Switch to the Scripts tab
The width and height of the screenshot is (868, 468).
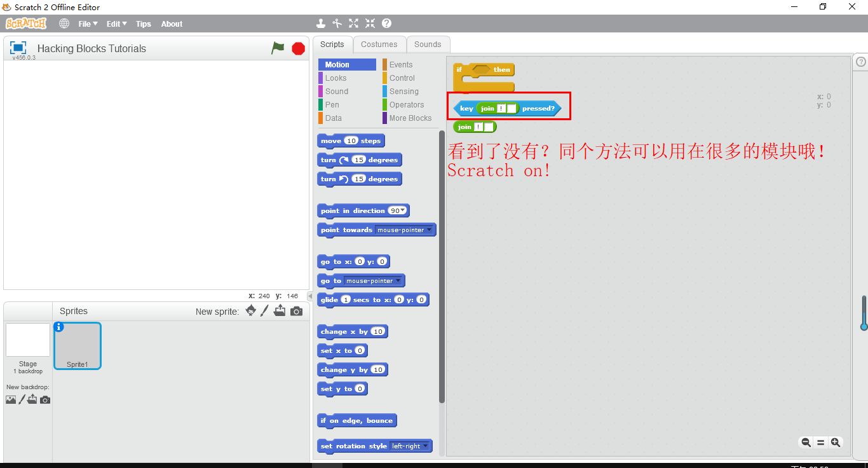tap(332, 45)
